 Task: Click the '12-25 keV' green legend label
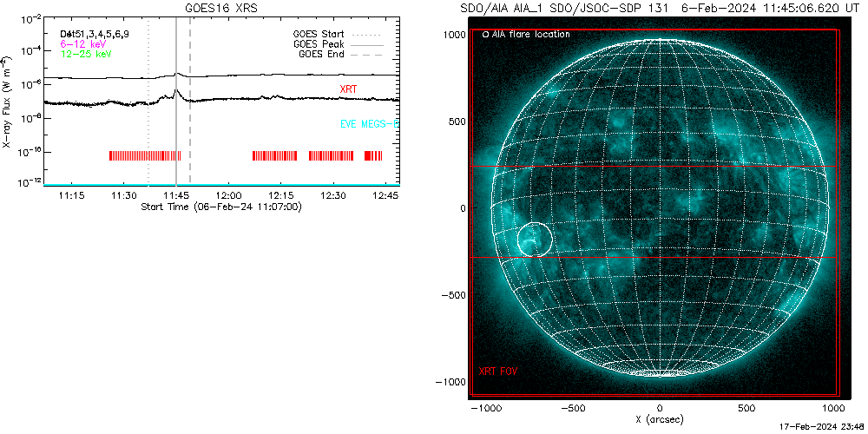[x=86, y=54]
